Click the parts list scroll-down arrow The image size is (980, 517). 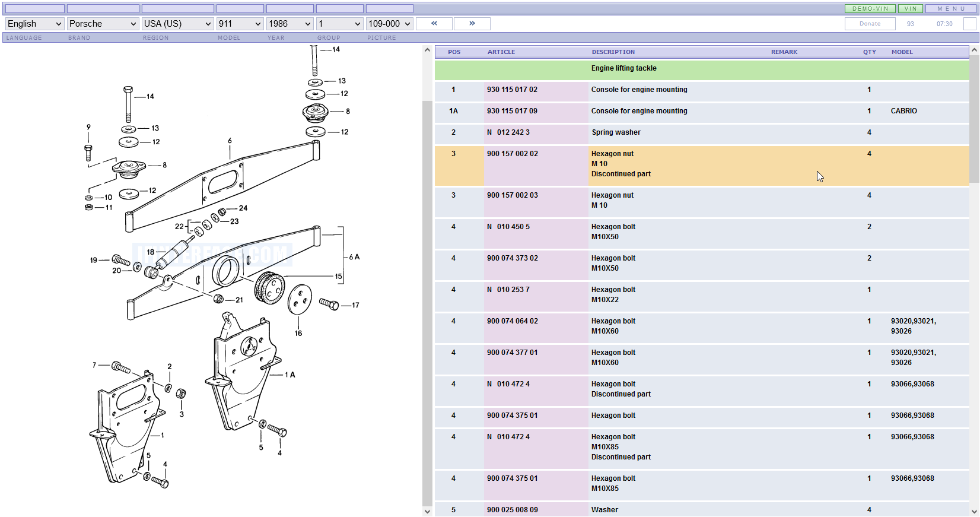pos(974,511)
